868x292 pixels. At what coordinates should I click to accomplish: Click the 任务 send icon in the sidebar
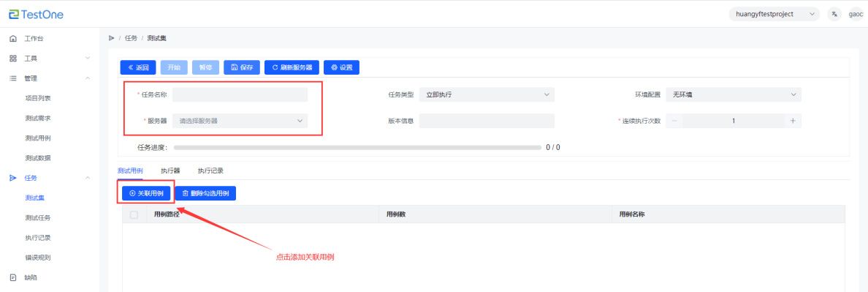[x=13, y=178]
